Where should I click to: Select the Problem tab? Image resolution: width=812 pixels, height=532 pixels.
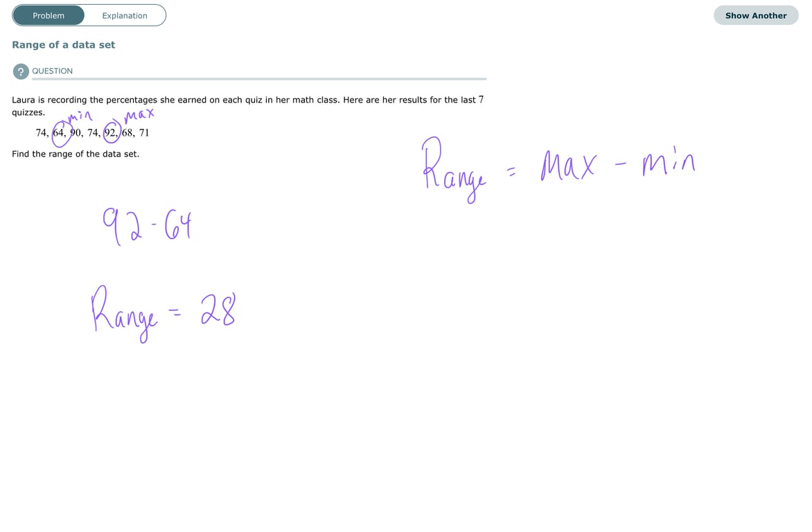coord(48,15)
